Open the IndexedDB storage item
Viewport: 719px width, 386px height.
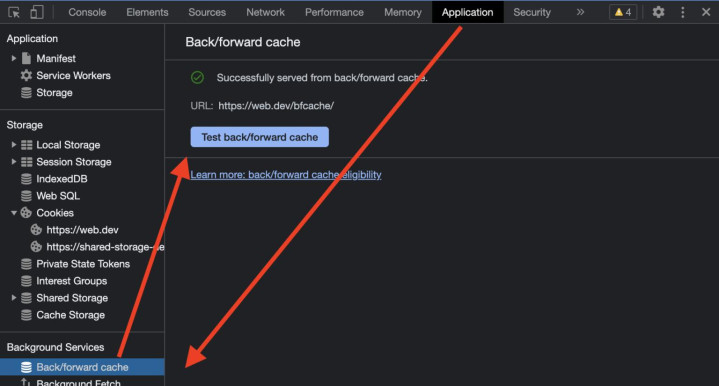(54, 179)
